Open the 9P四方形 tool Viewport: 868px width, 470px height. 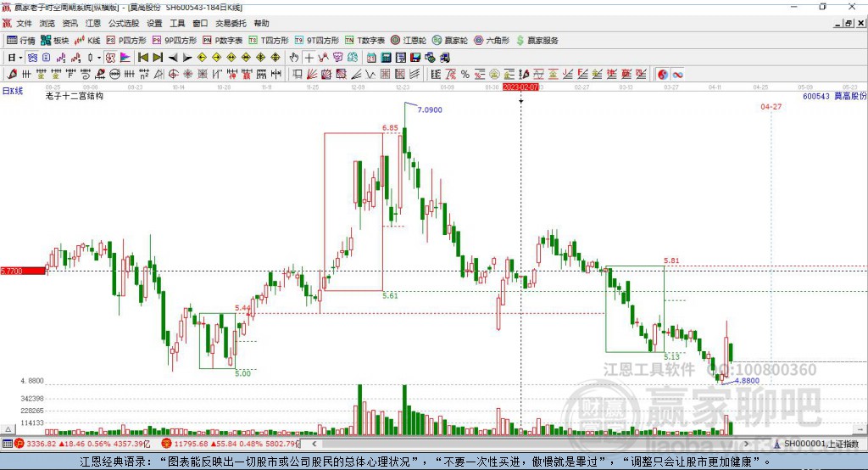point(175,41)
